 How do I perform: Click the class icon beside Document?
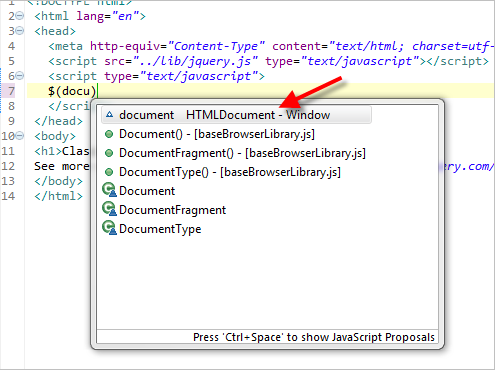point(109,190)
